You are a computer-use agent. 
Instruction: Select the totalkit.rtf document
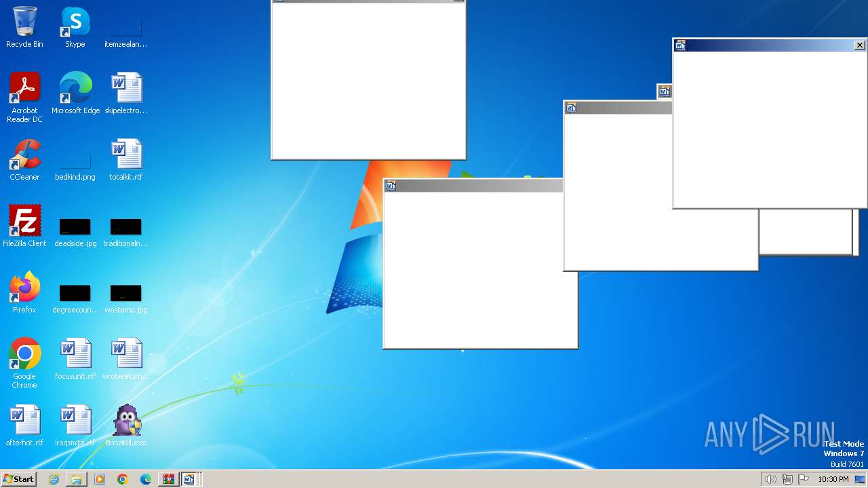click(x=125, y=160)
